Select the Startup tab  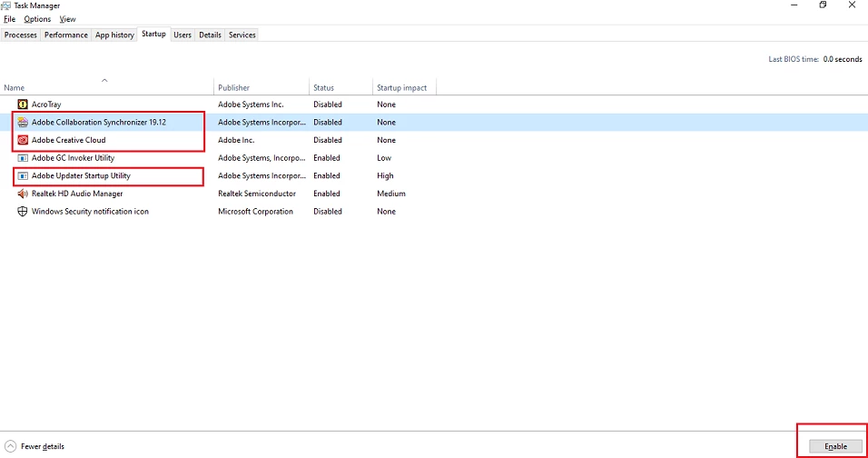[153, 34]
